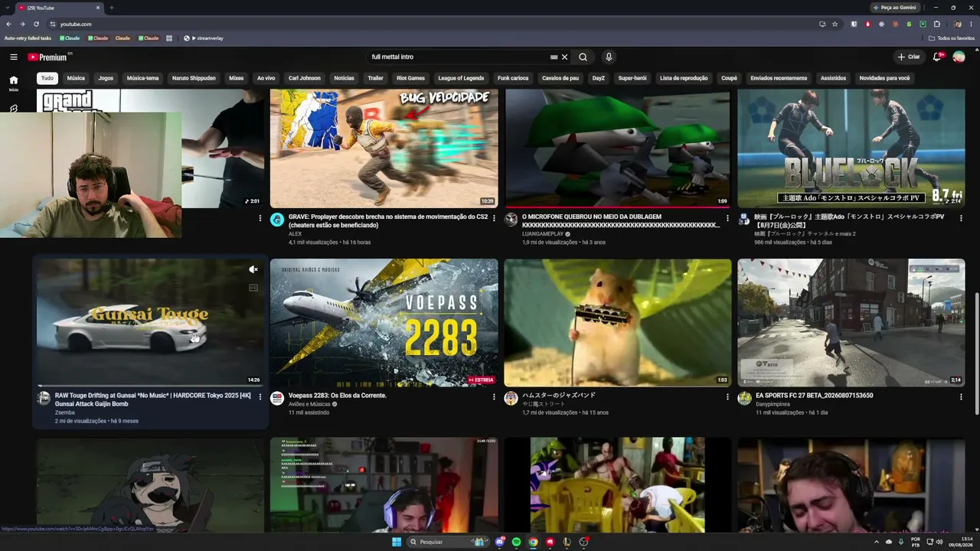Pick the League of Legends chip
The width and height of the screenshot is (980, 551).
coord(461,78)
